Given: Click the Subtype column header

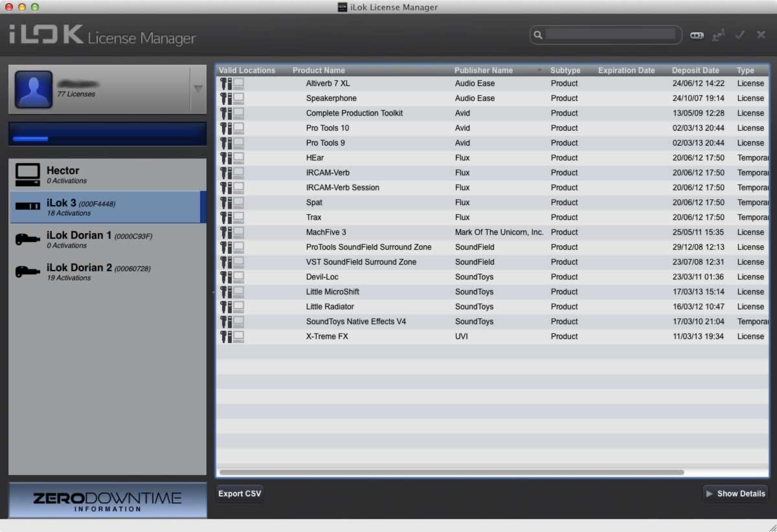Looking at the screenshot, I should (x=565, y=71).
